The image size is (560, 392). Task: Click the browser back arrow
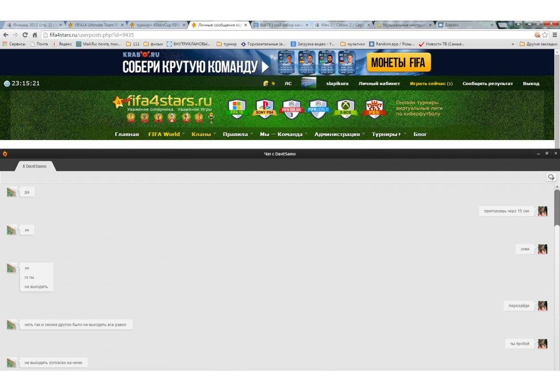[x=6, y=35]
